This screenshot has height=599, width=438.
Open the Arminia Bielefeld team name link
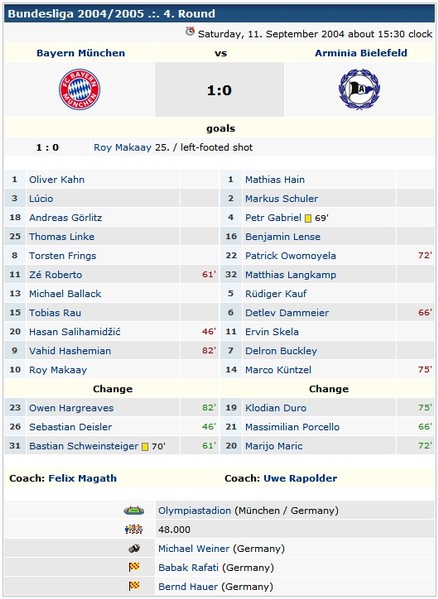(361, 53)
